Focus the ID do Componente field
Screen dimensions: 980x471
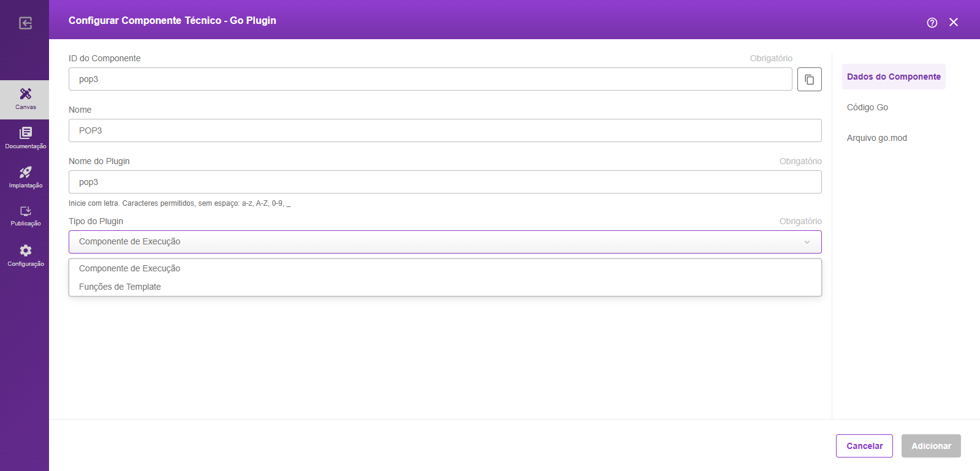[430, 79]
